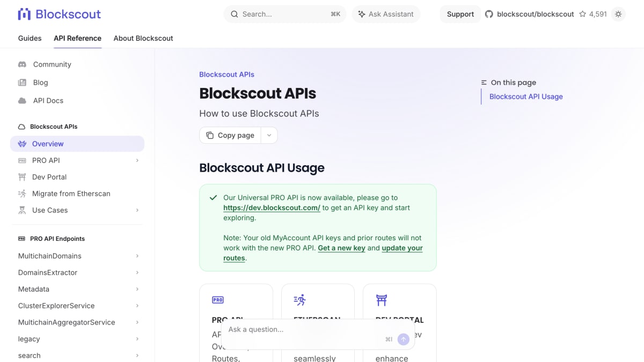
Task: Click the Blockscout APIs breadcrumb
Action: coord(226,75)
